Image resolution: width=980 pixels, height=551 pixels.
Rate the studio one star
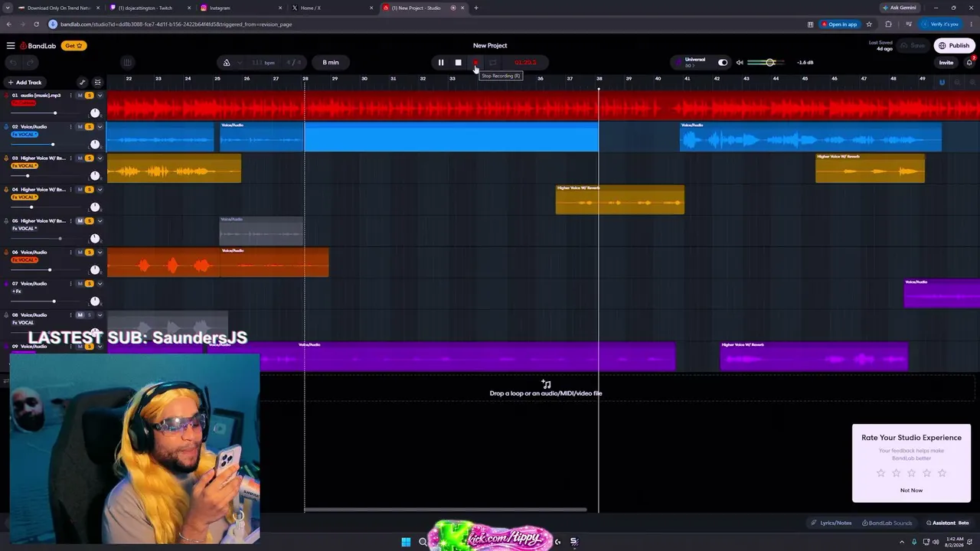(x=880, y=473)
